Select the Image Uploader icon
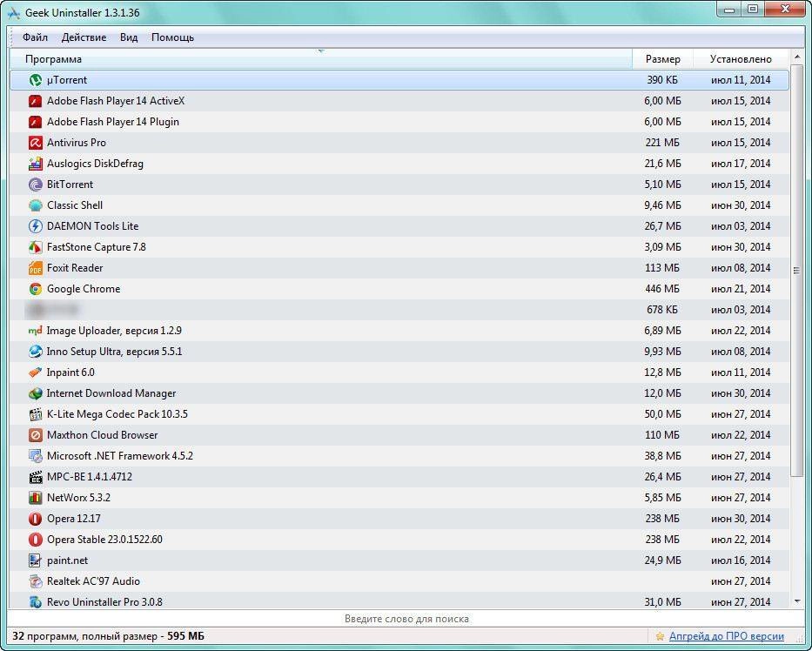The width and height of the screenshot is (812, 651). click(35, 331)
